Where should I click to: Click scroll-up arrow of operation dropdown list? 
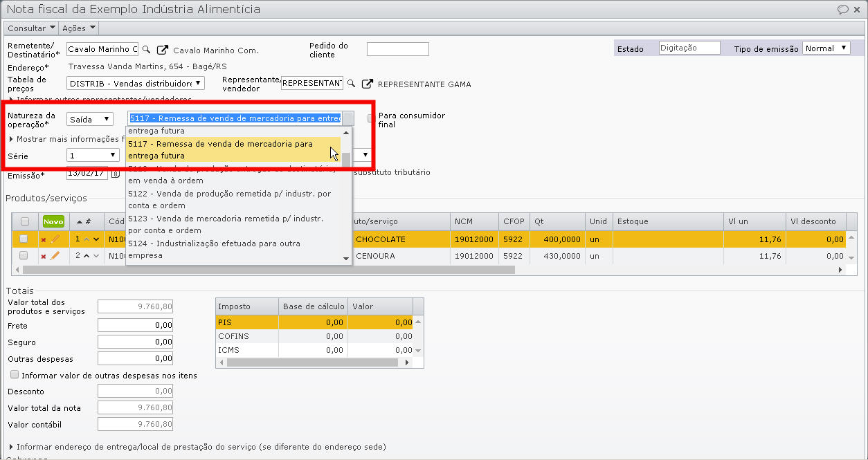tap(347, 131)
